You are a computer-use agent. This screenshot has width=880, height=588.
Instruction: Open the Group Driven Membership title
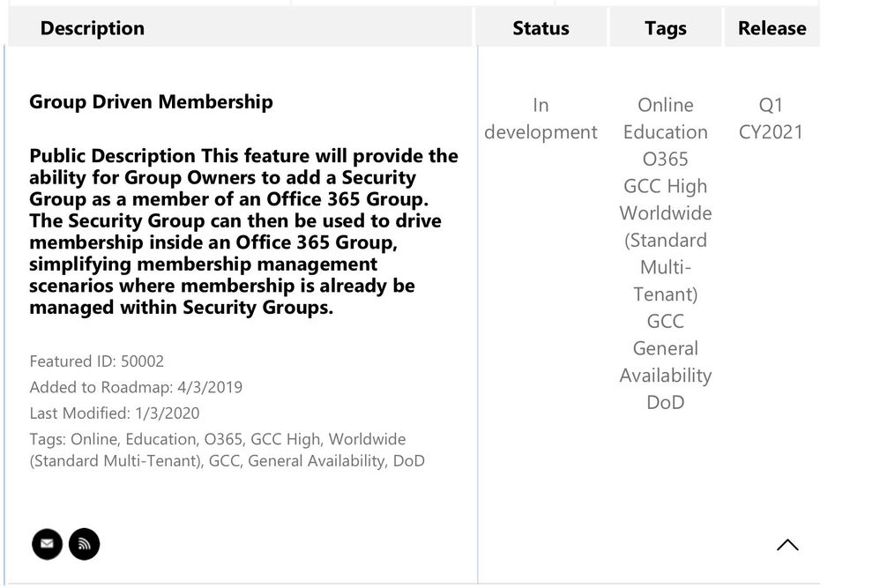[x=151, y=101]
